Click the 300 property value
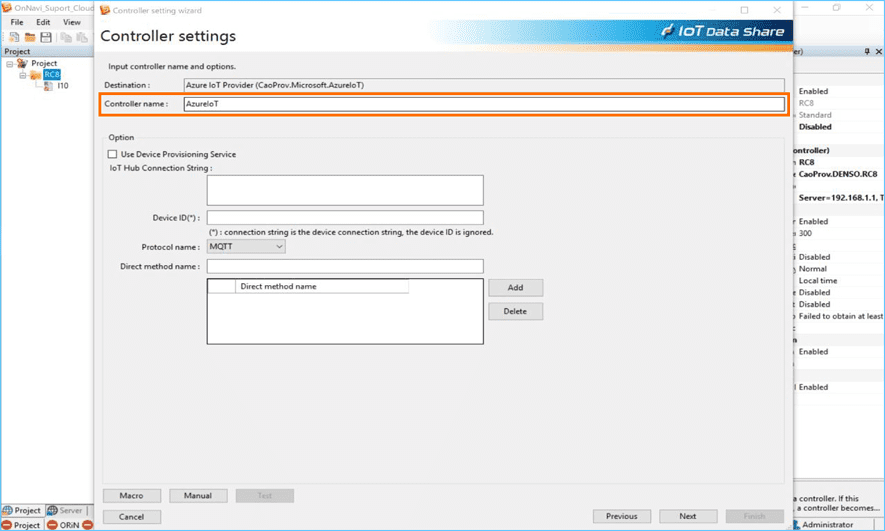Screen dimensions: 885x531 click(805, 233)
